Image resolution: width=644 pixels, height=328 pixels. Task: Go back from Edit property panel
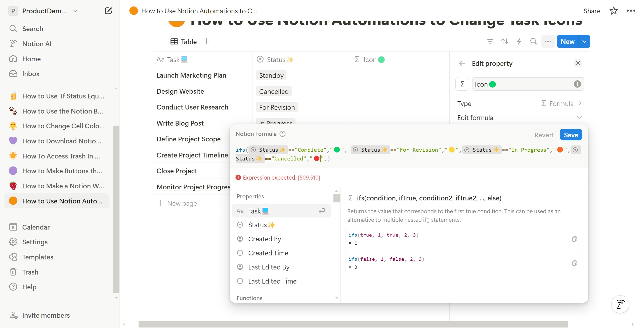pyautogui.click(x=462, y=63)
